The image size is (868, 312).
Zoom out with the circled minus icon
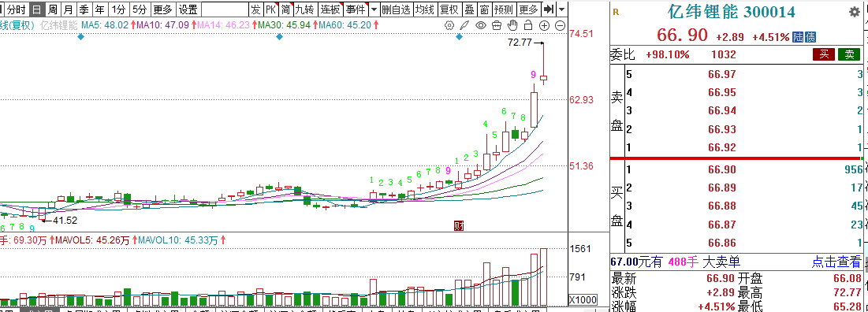[560, 25]
